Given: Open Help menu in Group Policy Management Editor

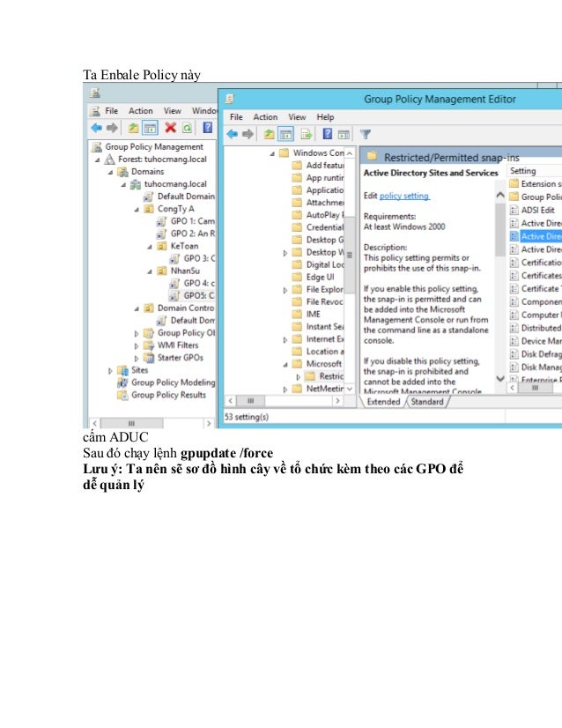Looking at the screenshot, I should [325, 117].
